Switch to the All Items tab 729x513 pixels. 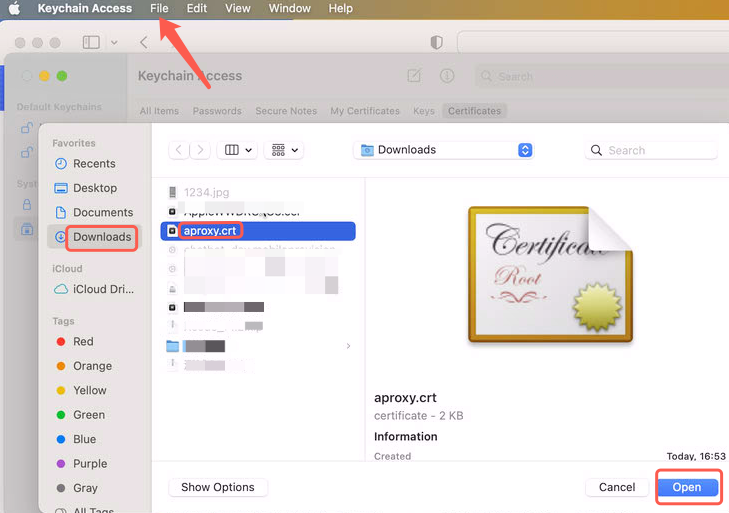[159, 111]
